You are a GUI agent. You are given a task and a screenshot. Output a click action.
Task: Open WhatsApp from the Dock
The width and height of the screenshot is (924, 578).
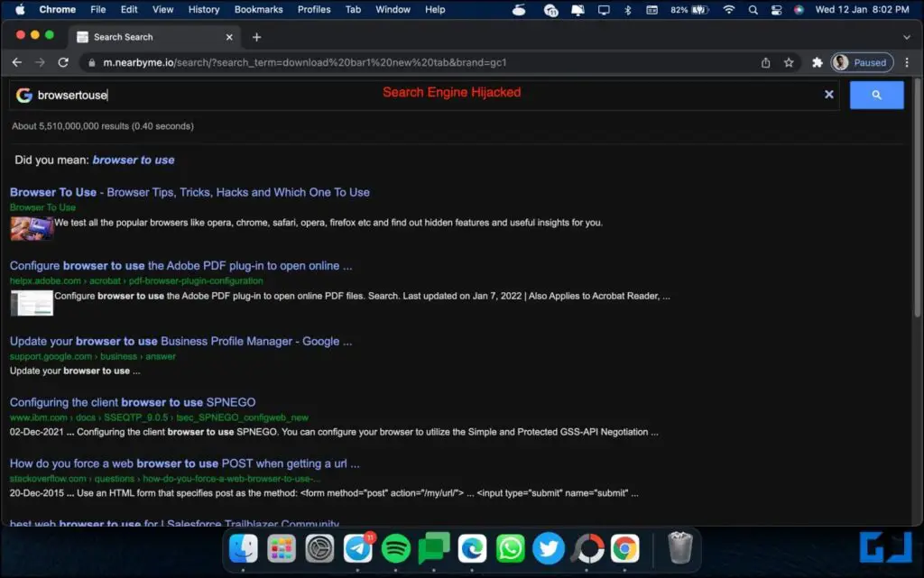click(x=511, y=548)
